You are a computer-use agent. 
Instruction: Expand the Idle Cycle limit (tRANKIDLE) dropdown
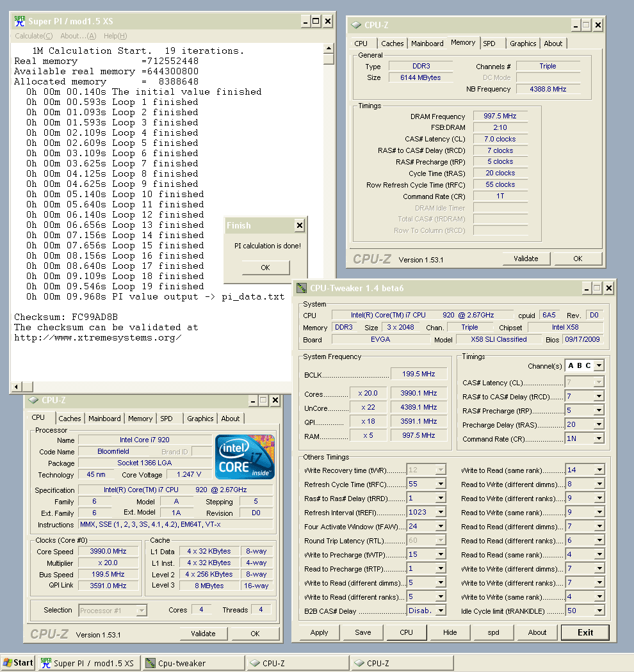[x=599, y=611]
